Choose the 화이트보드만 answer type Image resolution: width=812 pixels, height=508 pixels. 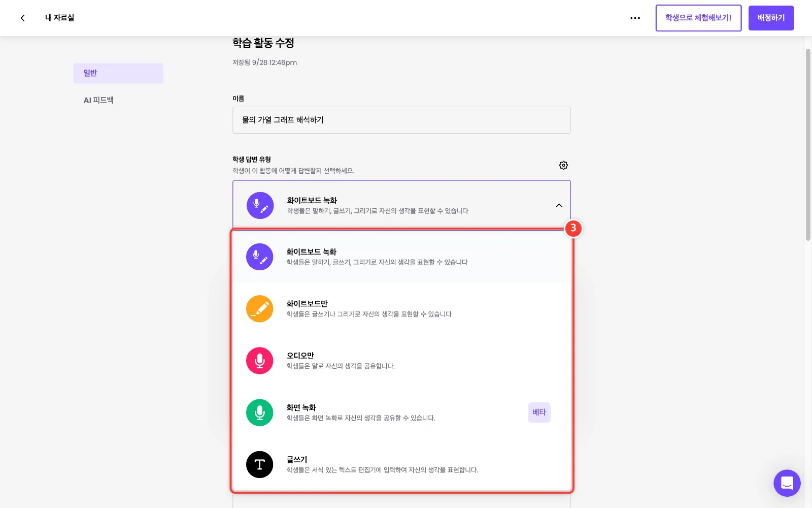click(x=401, y=308)
